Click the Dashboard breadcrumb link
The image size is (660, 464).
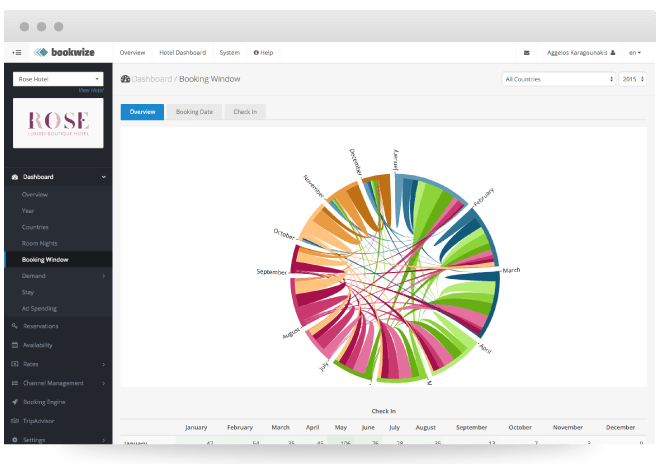[152, 79]
